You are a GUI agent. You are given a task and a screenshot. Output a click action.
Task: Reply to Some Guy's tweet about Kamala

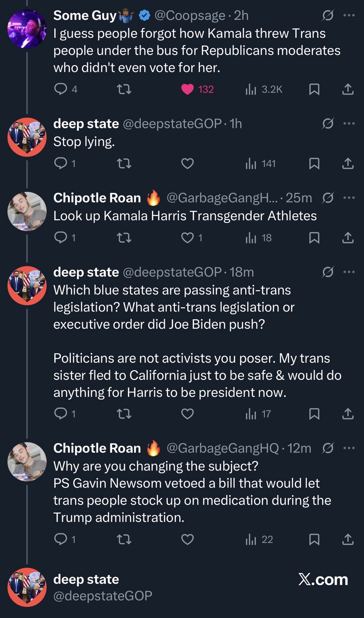point(61,89)
